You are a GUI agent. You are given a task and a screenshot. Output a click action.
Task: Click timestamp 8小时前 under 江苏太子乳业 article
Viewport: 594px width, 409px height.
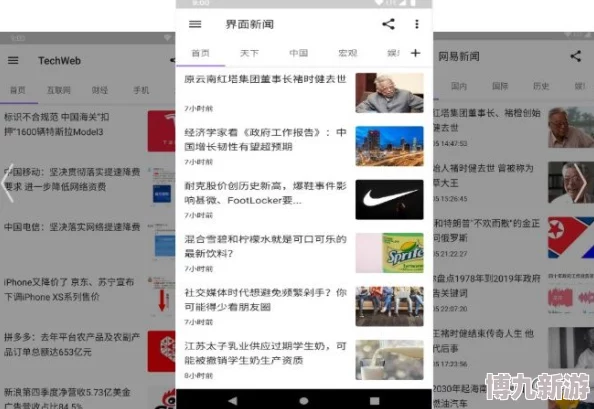click(x=199, y=376)
